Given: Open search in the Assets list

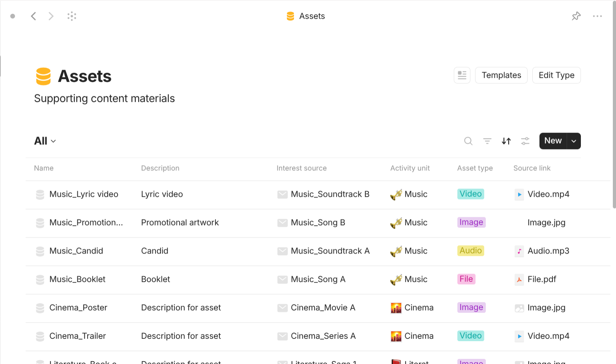Looking at the screenshot, I should click(x=468, y=141).
